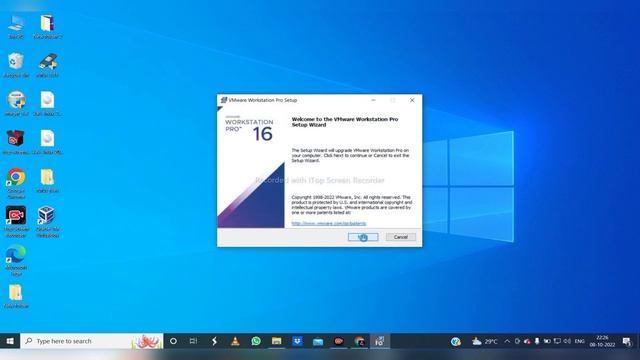Select the Google Chrome desktop shortcut
640x360 pixels.
pos(16,183)
